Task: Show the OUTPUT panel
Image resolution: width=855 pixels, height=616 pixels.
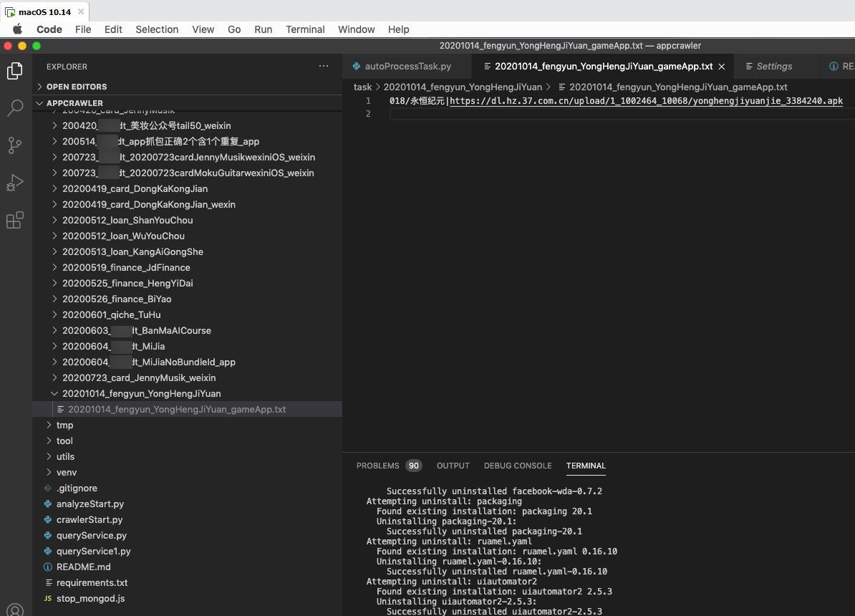Action: [x=453, y=466]
